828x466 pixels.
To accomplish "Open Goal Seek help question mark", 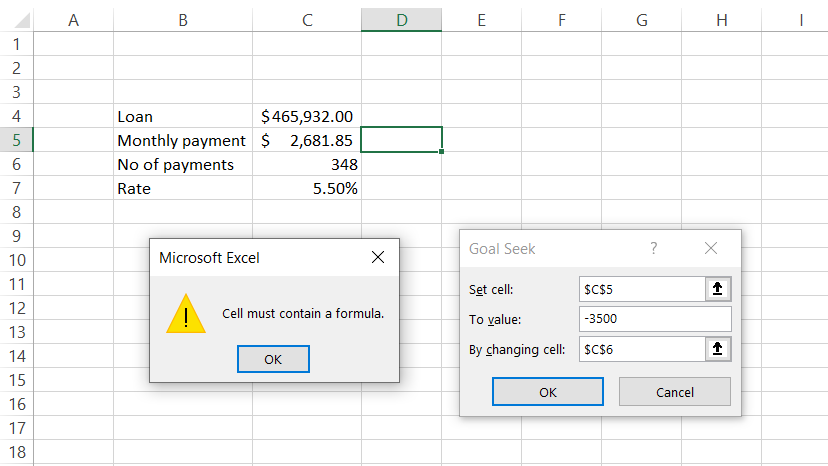I will click(x=654, y=249).
